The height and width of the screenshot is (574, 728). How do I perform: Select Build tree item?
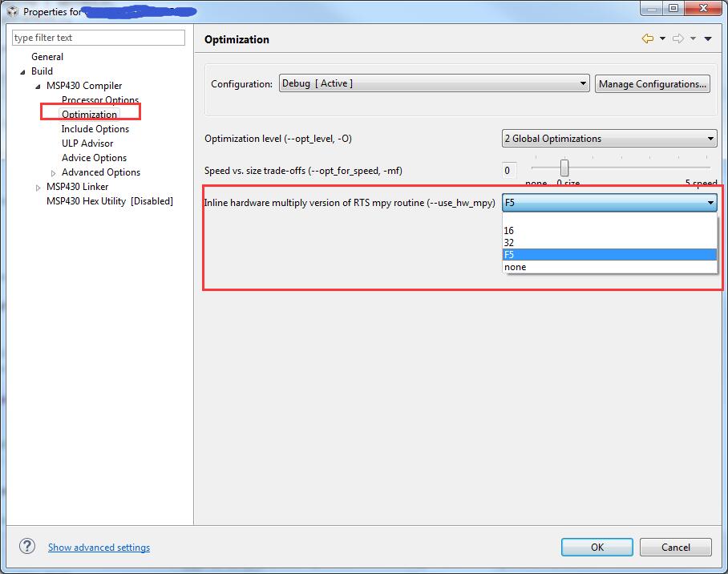click(42, 71)
